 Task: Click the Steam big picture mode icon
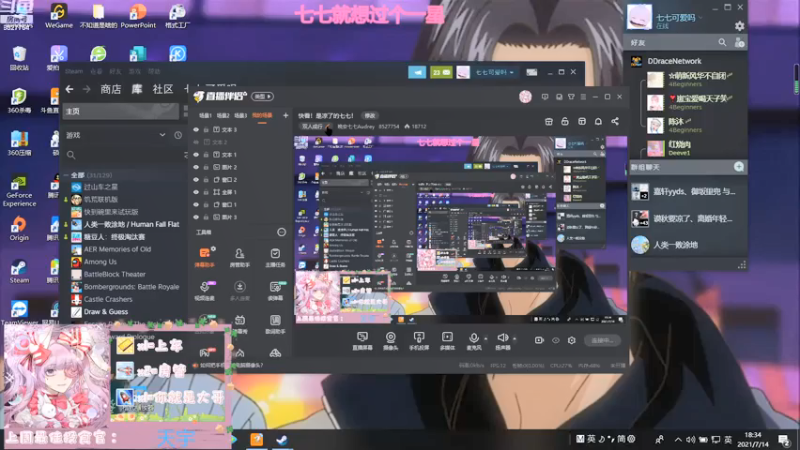[532, 72]
